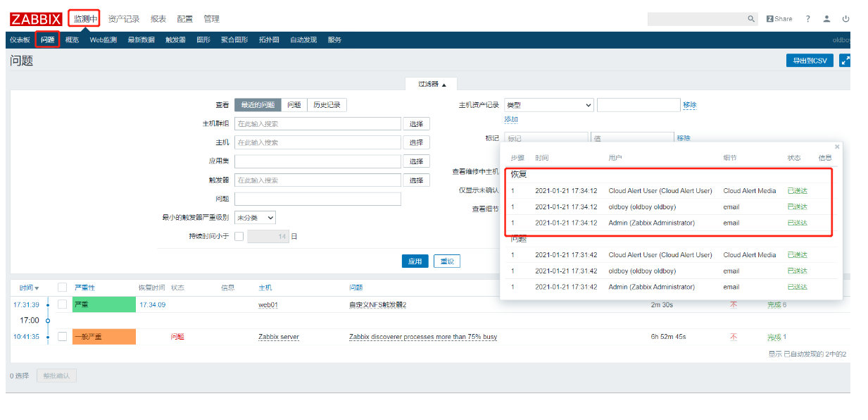Open the 最小的触发器严重级别 dropdown

pos(255,218)
